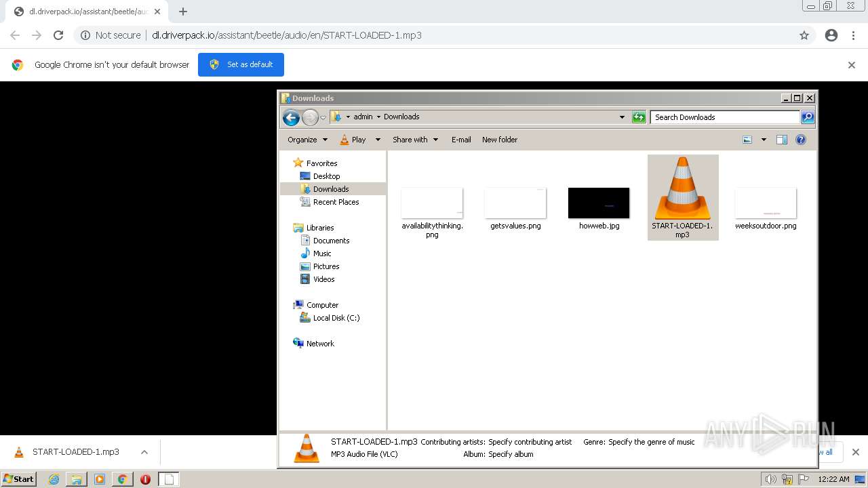
Task: Expand the Play dropdown arrow
Action: pos(378,140)
